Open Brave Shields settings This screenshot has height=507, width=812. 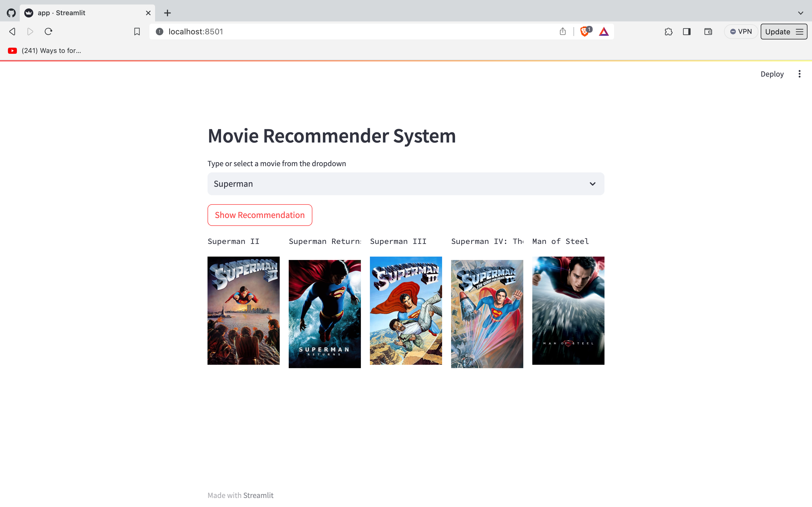pyautogui.click(x=585, y=31)
